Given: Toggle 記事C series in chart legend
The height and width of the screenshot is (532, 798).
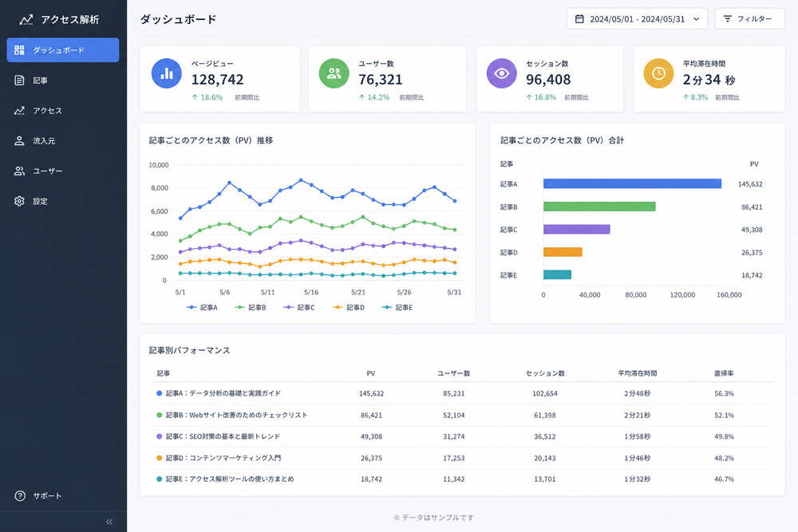Looking at the screenshot, I should [x=299, y=308].
